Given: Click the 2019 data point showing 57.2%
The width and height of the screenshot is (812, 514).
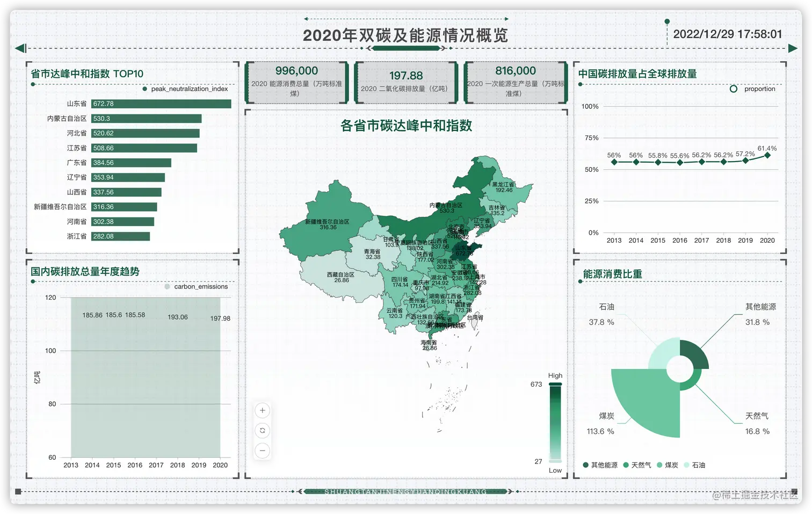Looking at the screenshot, I should [745, 160].
